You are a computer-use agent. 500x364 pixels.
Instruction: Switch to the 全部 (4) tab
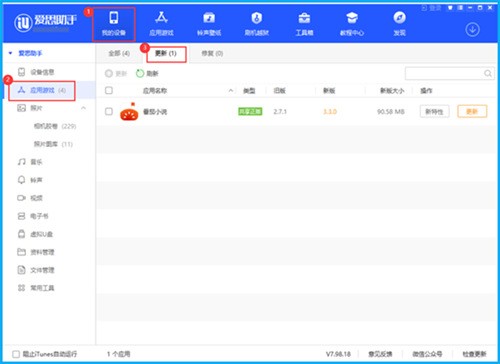[119, 53]
